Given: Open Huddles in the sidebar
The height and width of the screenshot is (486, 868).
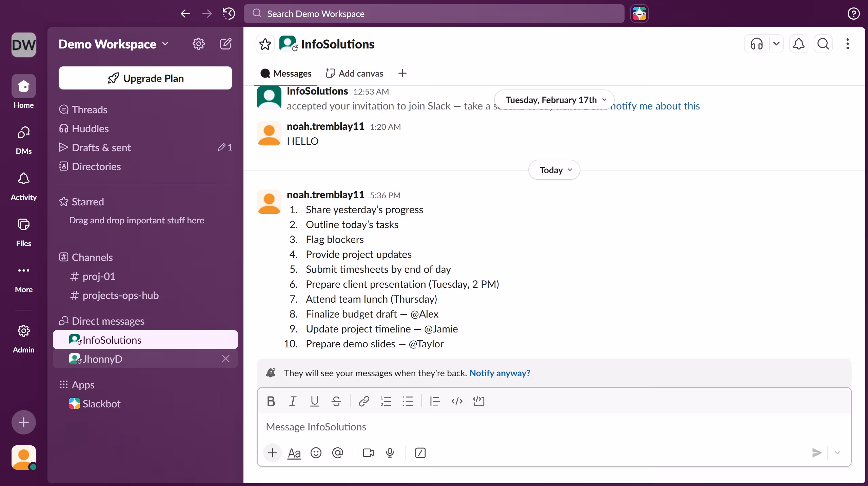Looking at the screenshot, I should [145, 128].
